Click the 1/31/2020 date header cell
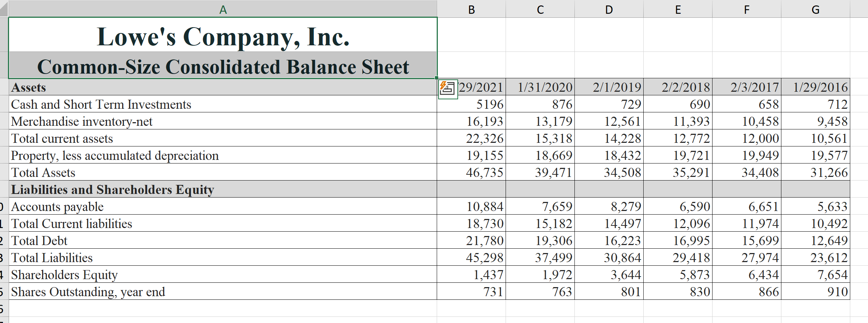Image resolution: width=868 pixels, height=323 pixels. (x=540, y=87)
